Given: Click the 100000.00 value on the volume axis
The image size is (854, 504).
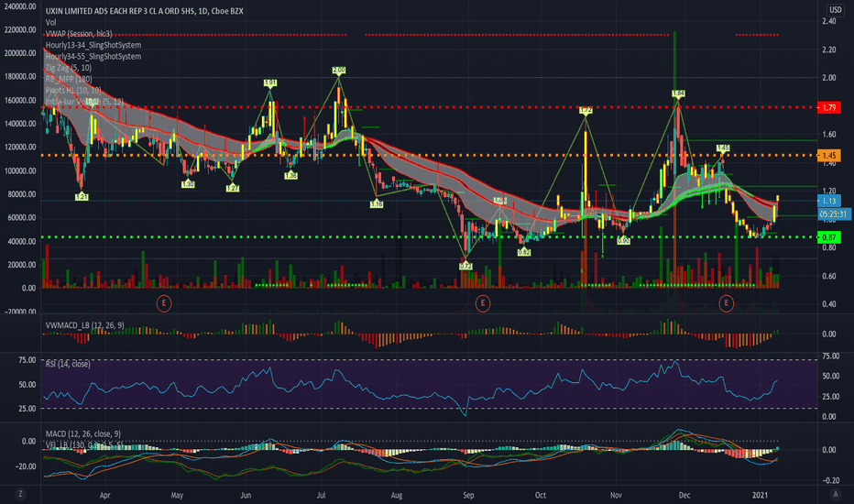Looking at the screenshot, I should [x=20, y=170].
